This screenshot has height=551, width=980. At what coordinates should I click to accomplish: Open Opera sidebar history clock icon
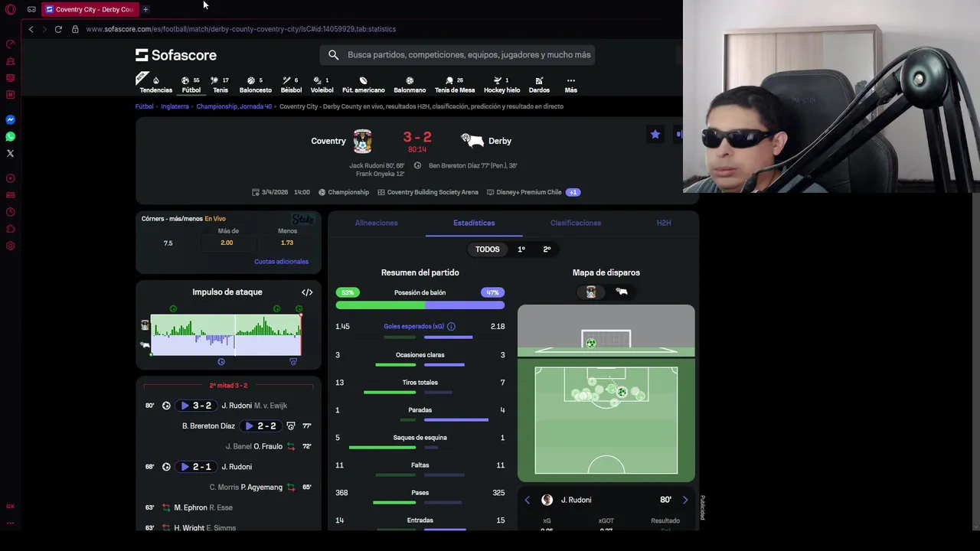(11, 212)
